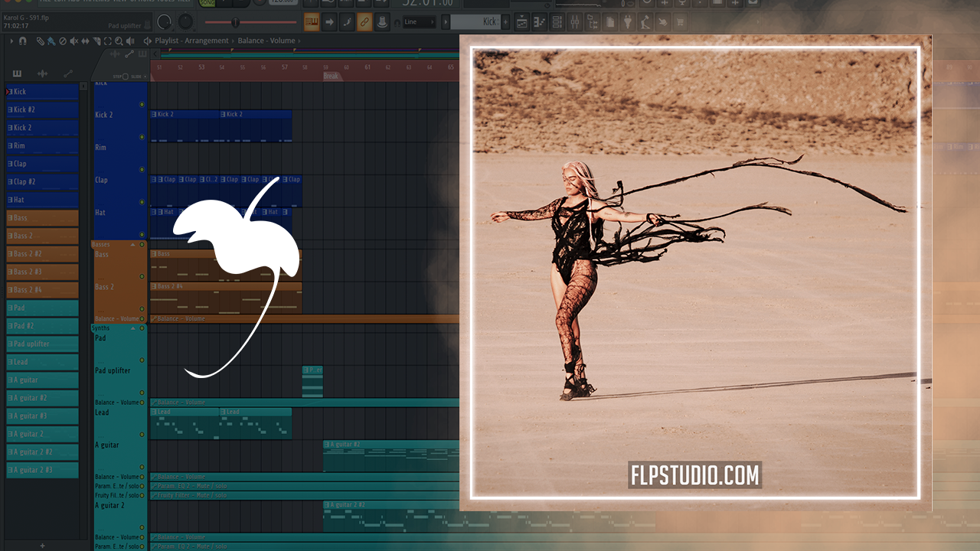The width and height of the screenshot is (980, 551).
Task: Collapse the Basses track group
Action: 132,245
